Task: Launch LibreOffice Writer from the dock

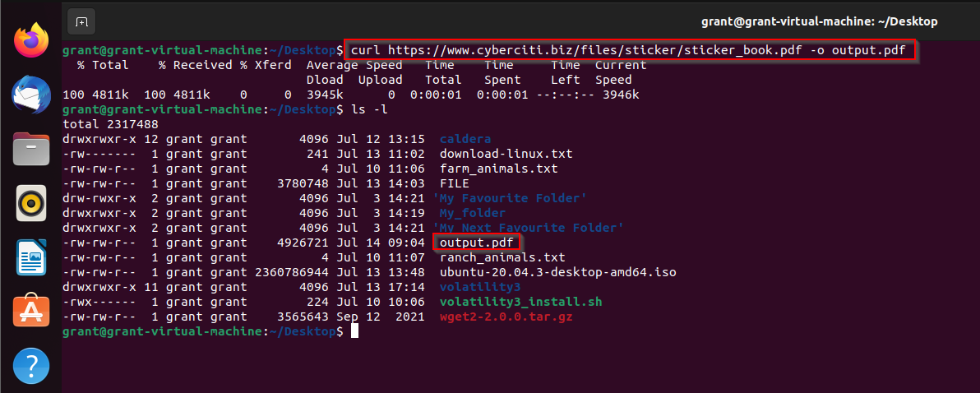Action: click(31, 257)
